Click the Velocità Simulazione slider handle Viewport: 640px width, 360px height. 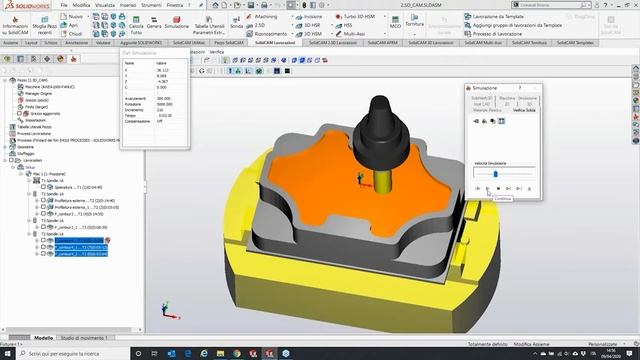click(496, 174)
